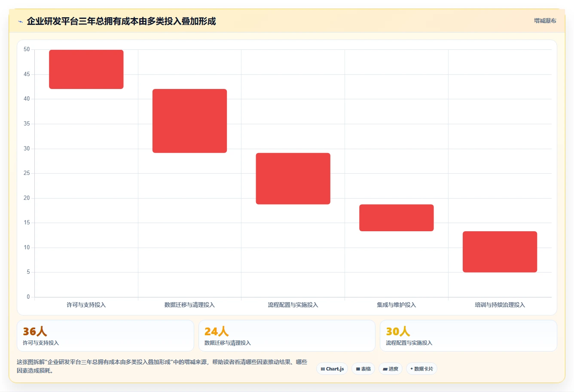Select the 数据迁移与清理投入 red bar
574x392 pixels.
tap(189, 121)
